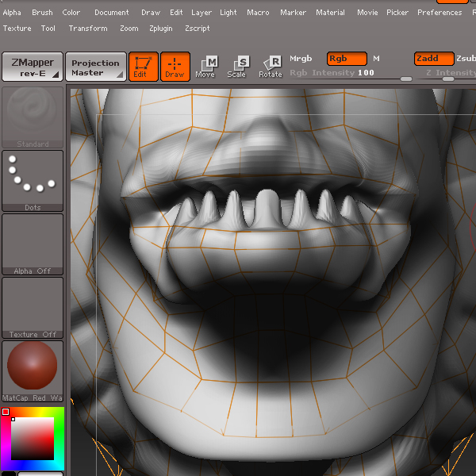Enable Zsub sculpting mode
Screen dimensions: 476x476
[x=466, y=58]
